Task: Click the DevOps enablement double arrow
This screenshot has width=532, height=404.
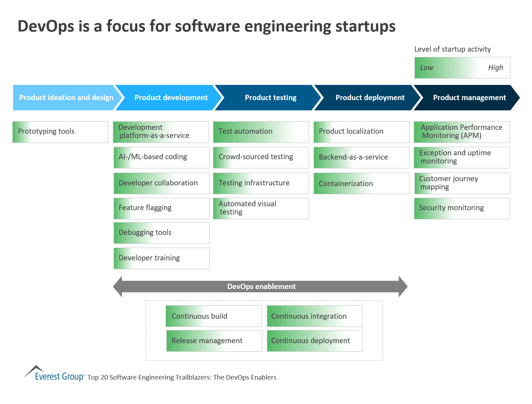Action: [260, 287]
